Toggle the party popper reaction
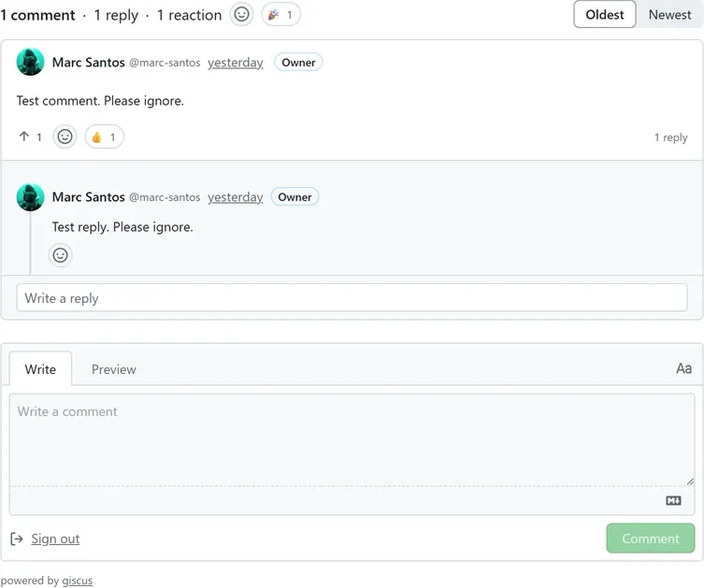Screen dimensions: 704x588 click(x=280, y=15)
